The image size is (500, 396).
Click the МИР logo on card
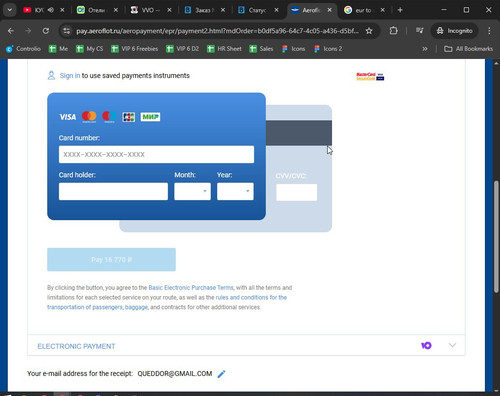(150, 117)
